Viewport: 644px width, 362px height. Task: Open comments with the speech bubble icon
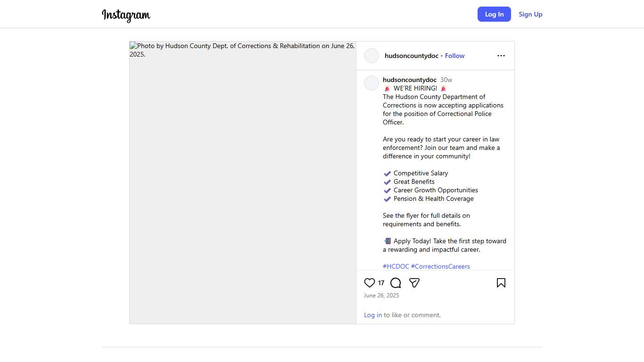[396, 283]
